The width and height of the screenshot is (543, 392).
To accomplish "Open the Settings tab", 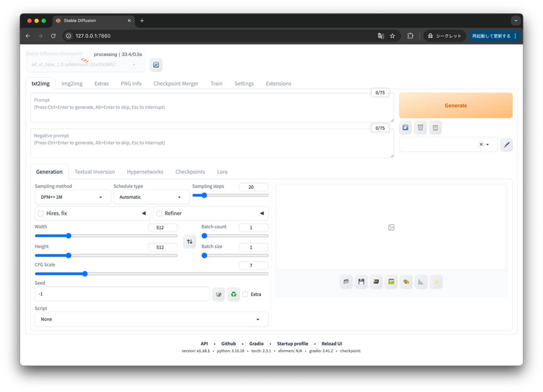I will coord(244,84).
